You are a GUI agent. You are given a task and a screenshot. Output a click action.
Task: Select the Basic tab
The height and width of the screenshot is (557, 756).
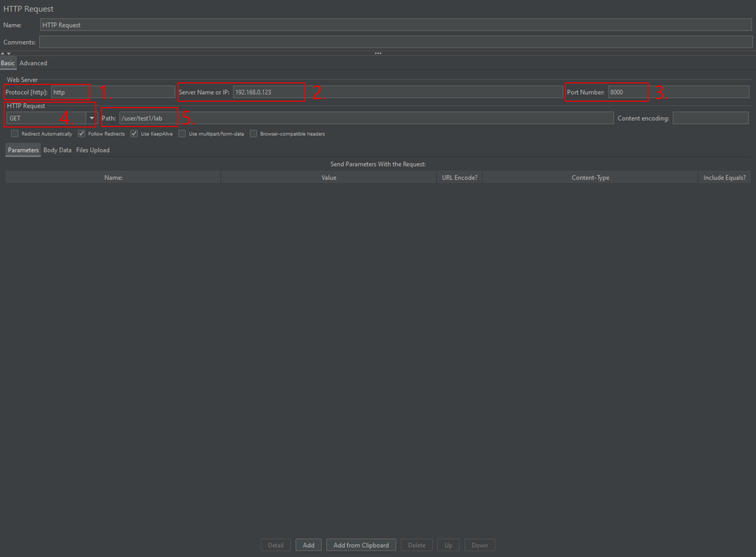8,63
